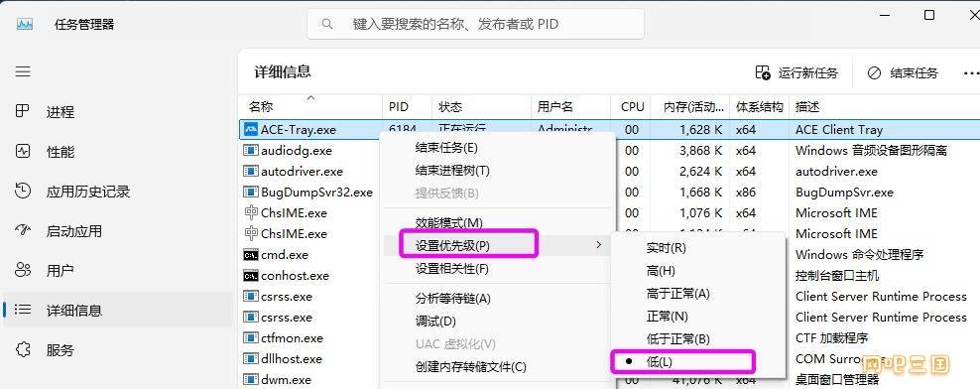Click the BugDumpSvr.exe description cell
980x389 pixels.
[844, 192]
